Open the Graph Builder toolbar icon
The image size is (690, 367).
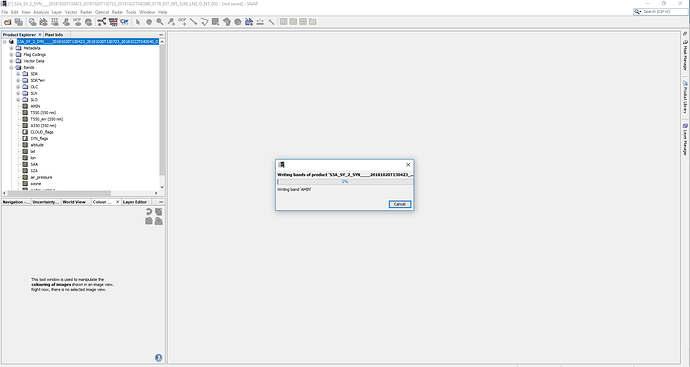pyautogui.click(x=102, y=22)
